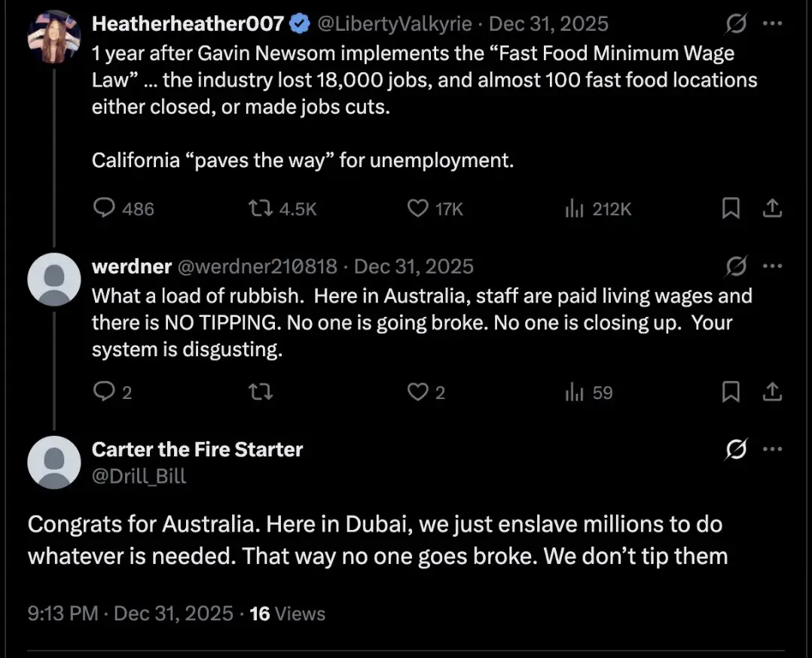View analytics on post with 212K views
812x658 pixels.
(575, 209)
